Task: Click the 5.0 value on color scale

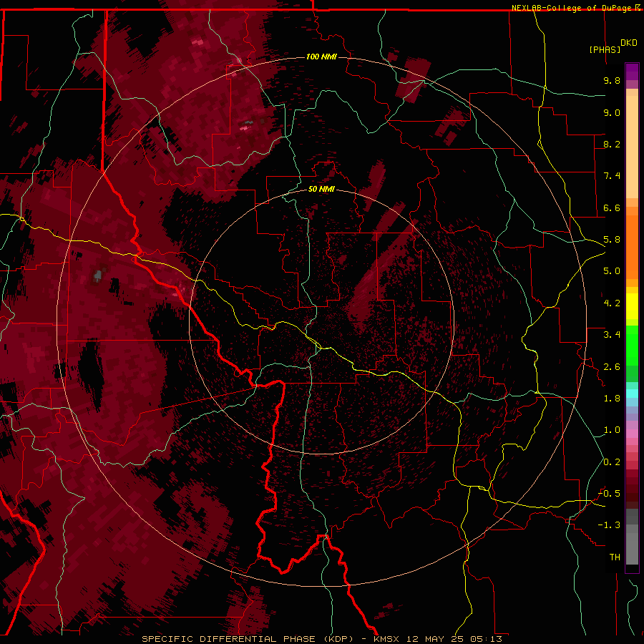Action: pos(612,271)
